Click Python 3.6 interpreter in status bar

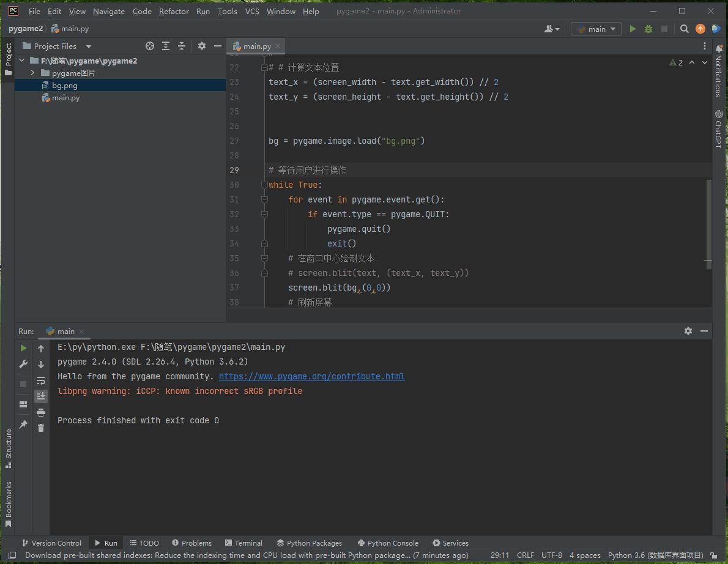[655, 555]
